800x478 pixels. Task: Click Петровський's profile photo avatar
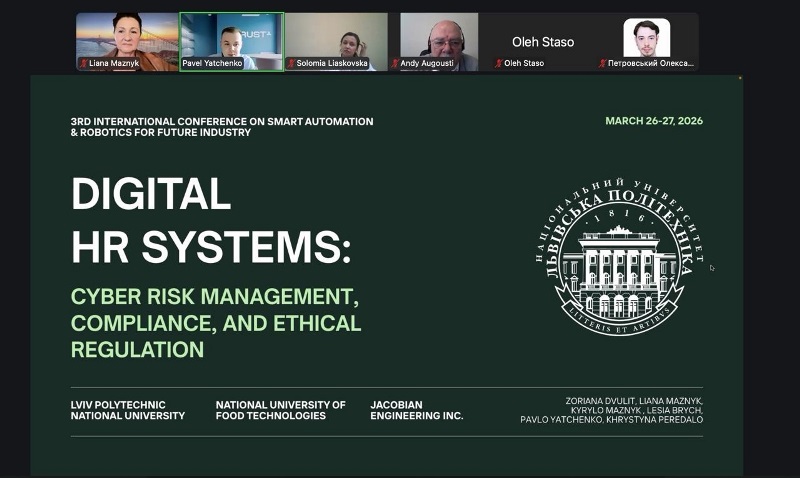(646, 37)
